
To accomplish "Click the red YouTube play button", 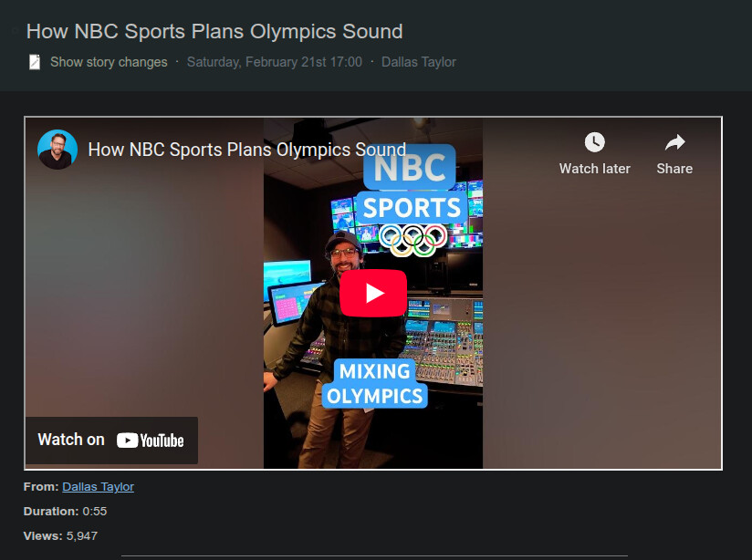I will coord(373,293).
